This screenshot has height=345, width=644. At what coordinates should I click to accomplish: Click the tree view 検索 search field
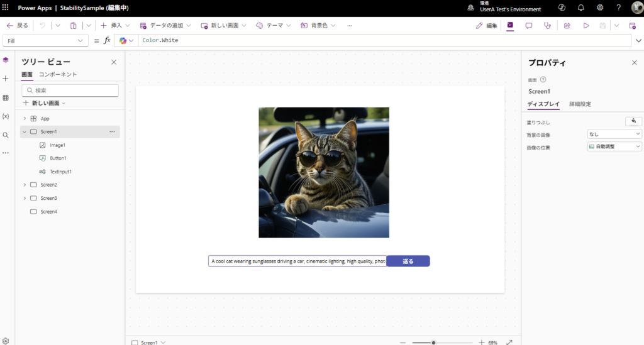pos(70,90)
